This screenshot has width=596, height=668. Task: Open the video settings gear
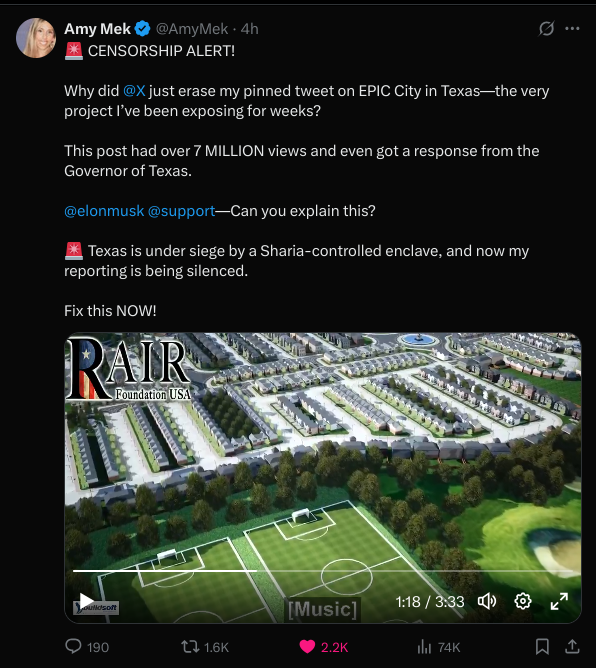[x=523, y=601]
